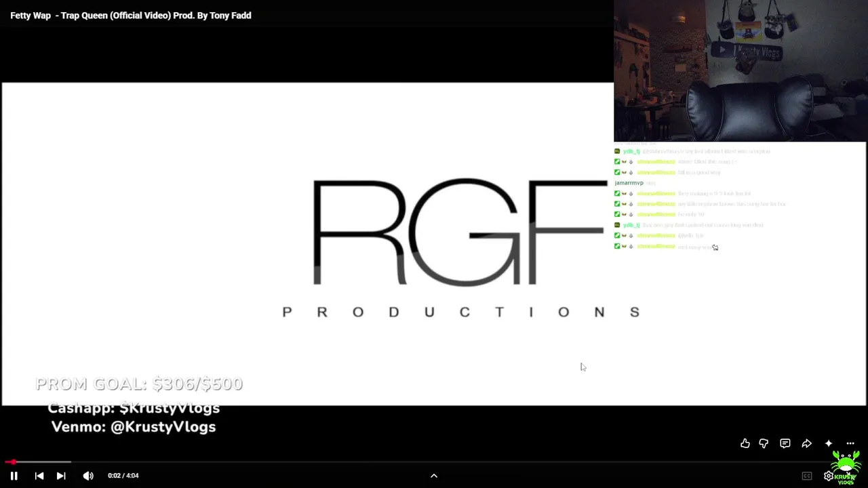
Task: Like the video with thumbs up
Action: pyautogui.click(x=745, y=443)
